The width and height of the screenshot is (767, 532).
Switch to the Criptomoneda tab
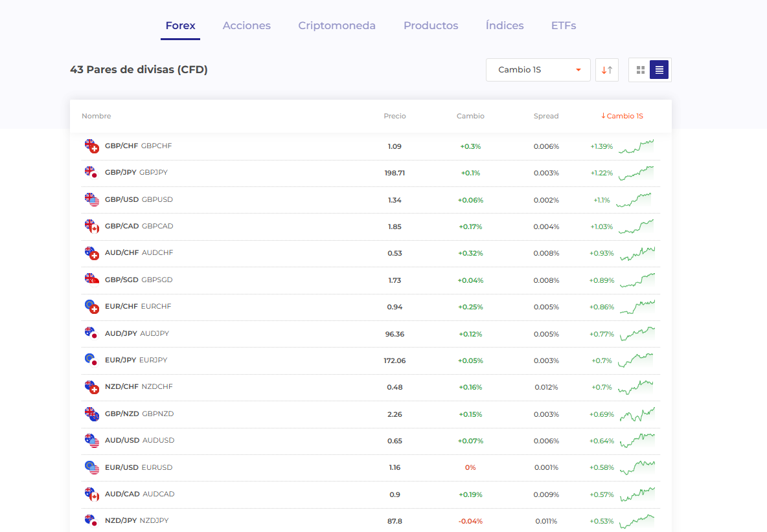coord(337,26)
